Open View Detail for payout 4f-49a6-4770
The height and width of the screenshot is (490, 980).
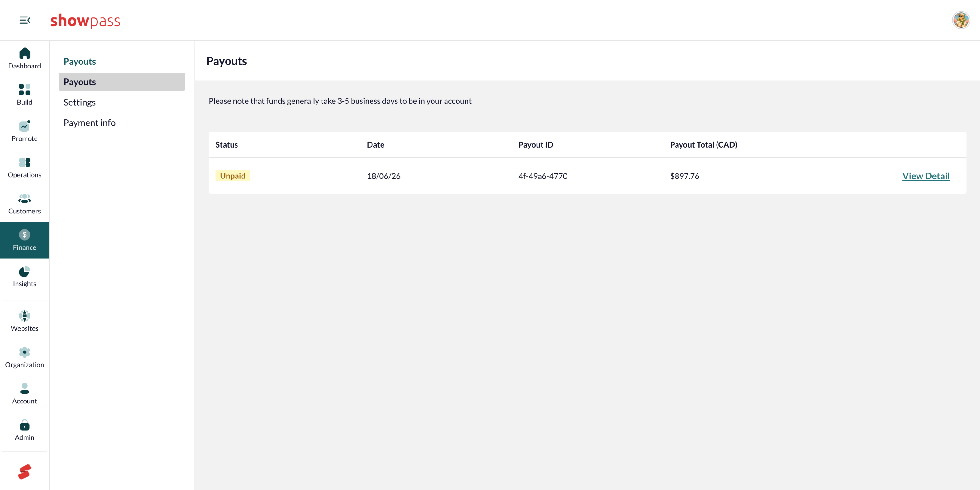pos(926,176)
